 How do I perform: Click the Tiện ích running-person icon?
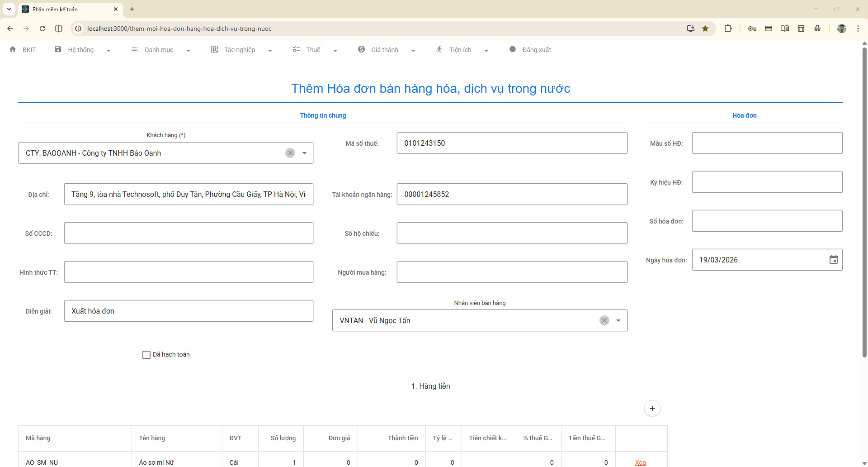point(439,49)
